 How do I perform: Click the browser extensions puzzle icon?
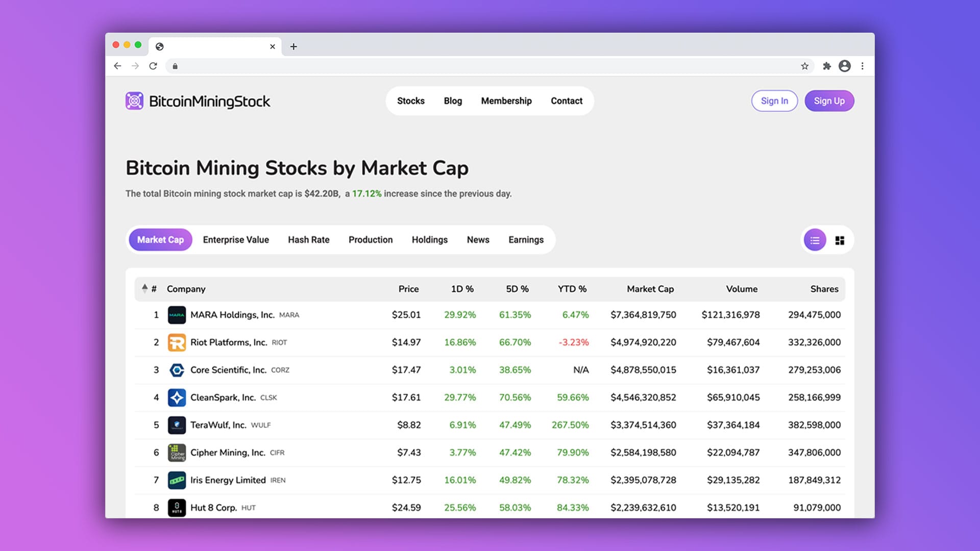pos(827,66)
